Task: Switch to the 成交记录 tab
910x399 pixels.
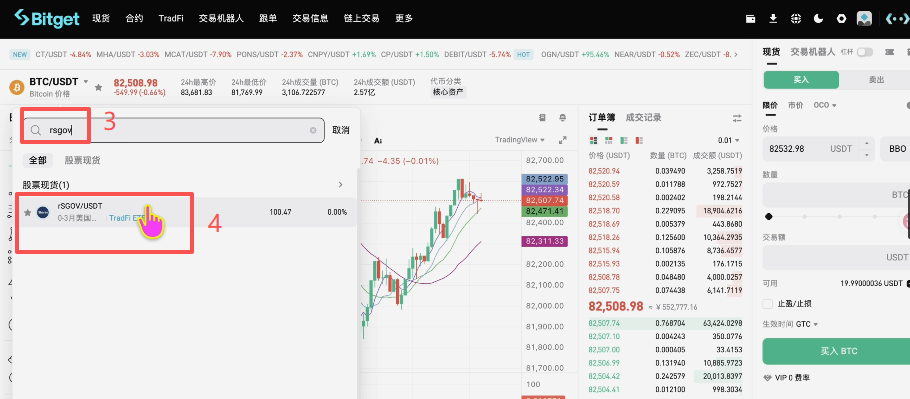Action: (643, 118)
